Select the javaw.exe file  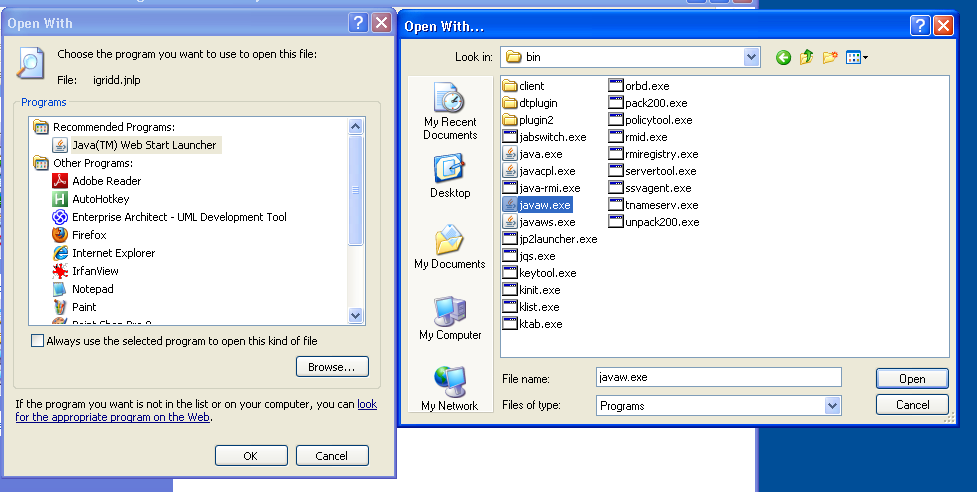click(x=536, y=205)
